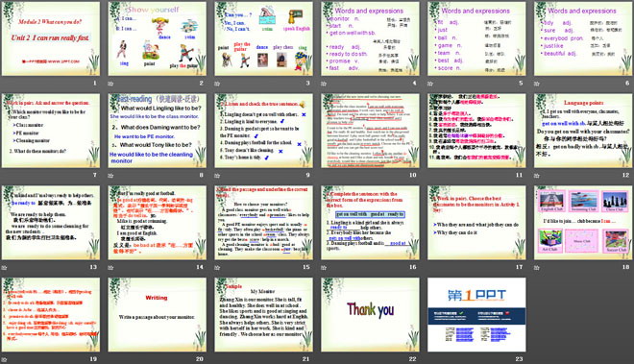
Task: Select slide 13 'be ready to' thumbnail
Action: click(51, 223)
